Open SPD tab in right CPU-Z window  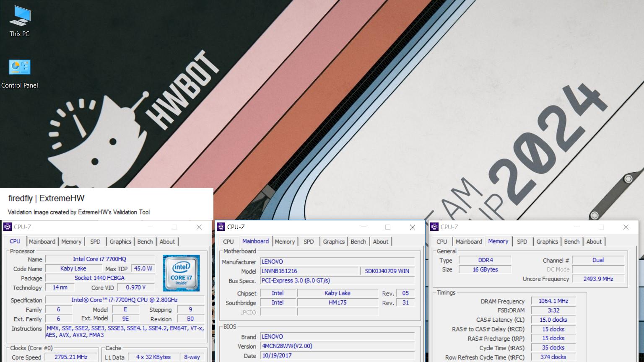(522, 242)
